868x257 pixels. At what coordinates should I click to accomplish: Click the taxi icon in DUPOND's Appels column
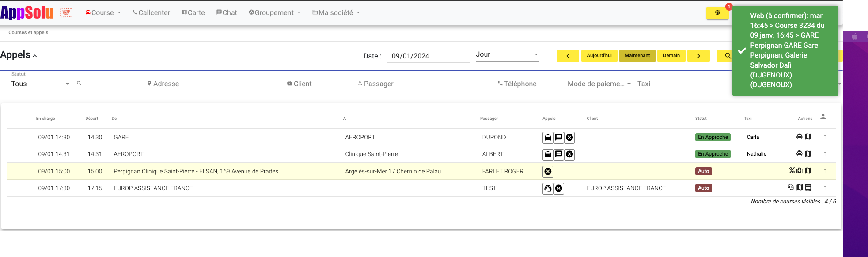click(548, 138)
